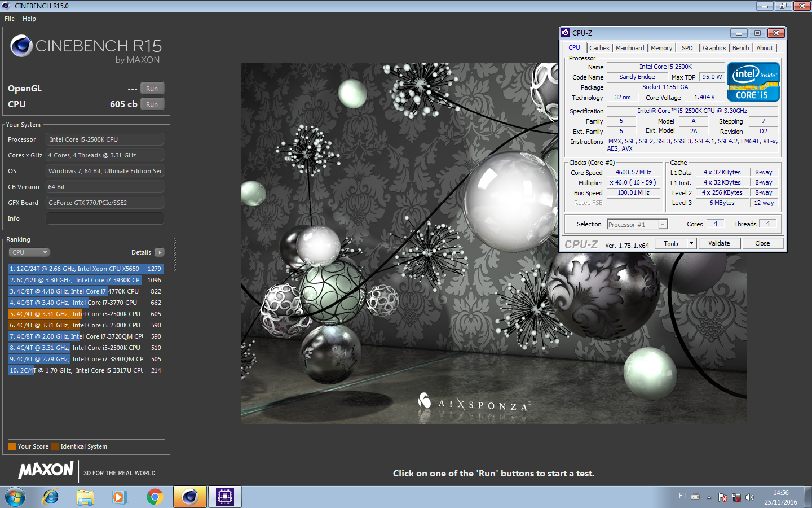
Task: Click the Your Score orange legend swatch
Action: coord(12,446)
